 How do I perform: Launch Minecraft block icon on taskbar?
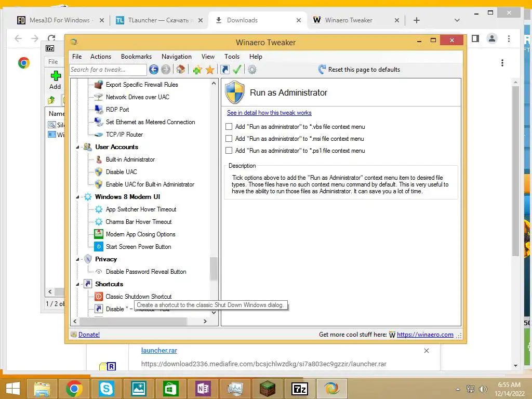268,389
